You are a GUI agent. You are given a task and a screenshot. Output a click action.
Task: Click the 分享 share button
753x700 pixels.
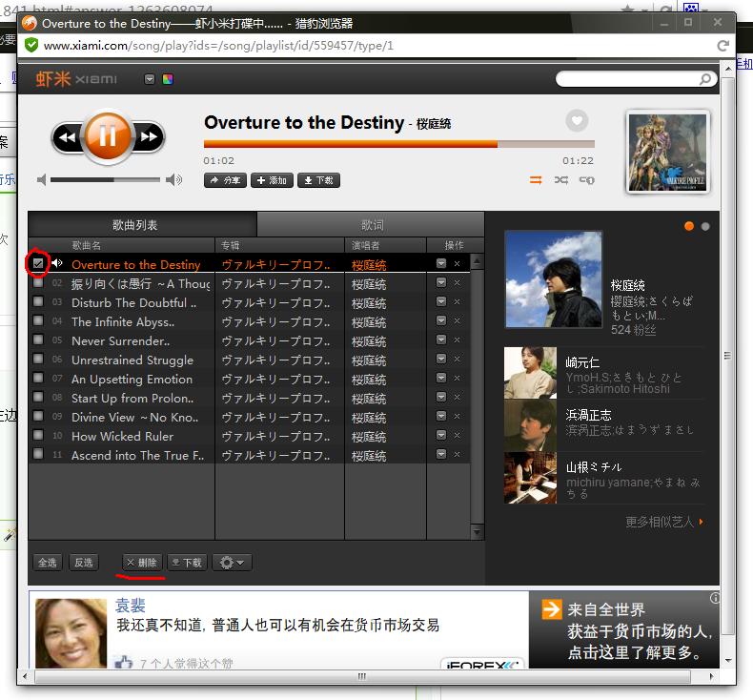(225, 180)
